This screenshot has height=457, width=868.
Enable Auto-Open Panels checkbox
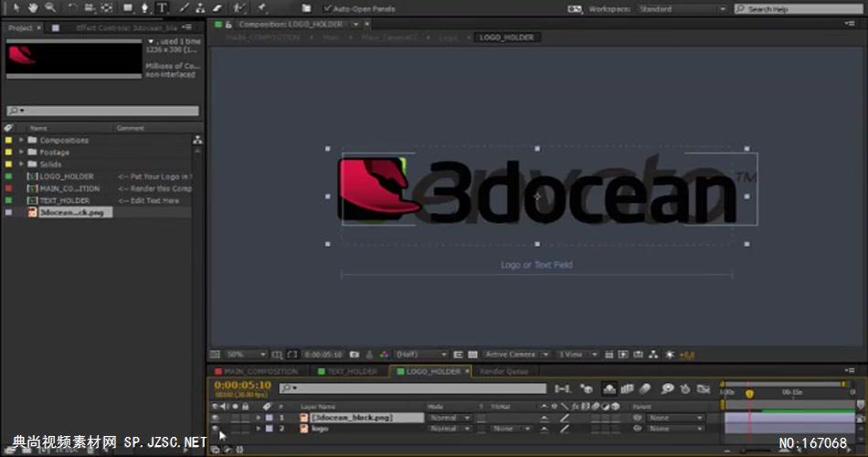click(x=327, y=8)
